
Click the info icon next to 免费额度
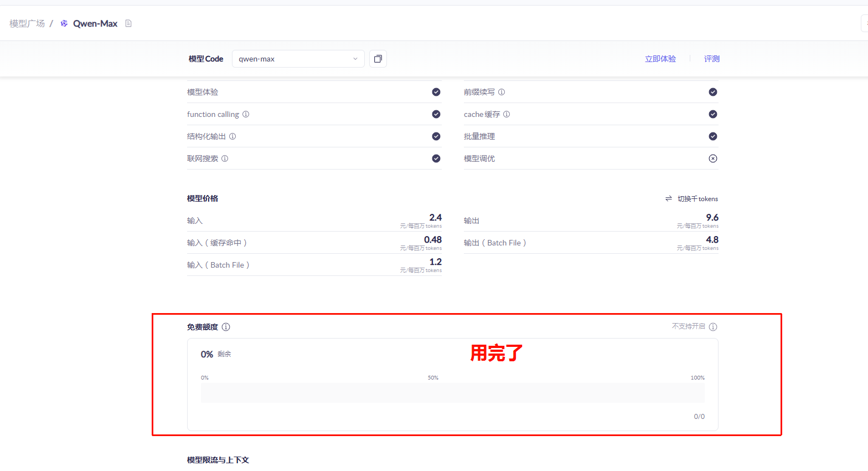pos(226,327)
